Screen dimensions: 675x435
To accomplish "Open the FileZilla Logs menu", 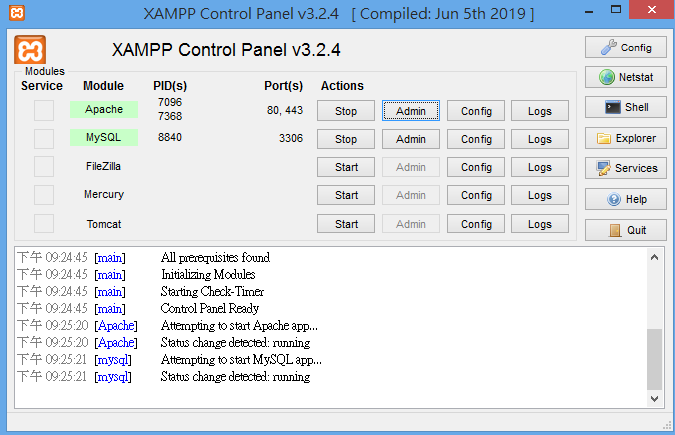I will coord(540,167).
